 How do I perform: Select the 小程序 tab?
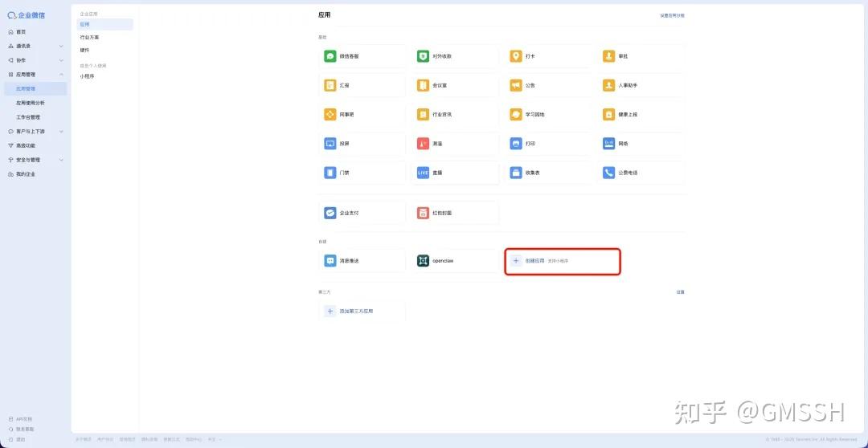87,76
